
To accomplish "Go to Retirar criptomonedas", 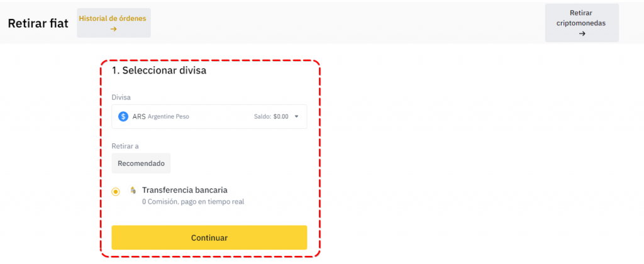I will tap(582, 18).
